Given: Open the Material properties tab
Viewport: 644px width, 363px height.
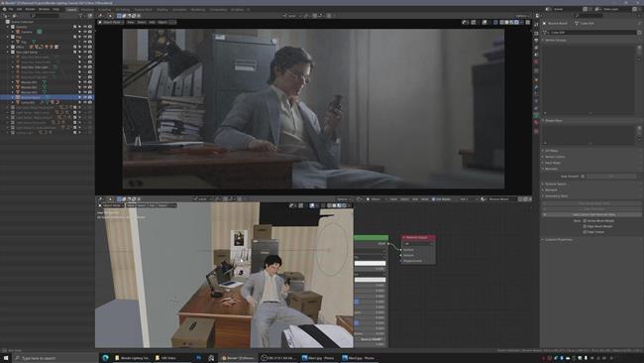Looking at the screenshot, I should pyautogui.click(x=536, y=123).
